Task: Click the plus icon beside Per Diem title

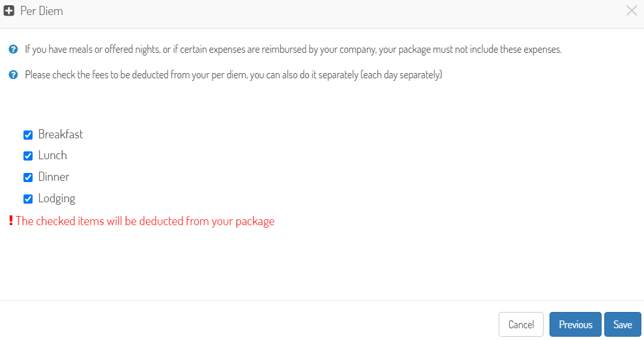Action: (x=8, y=10)
